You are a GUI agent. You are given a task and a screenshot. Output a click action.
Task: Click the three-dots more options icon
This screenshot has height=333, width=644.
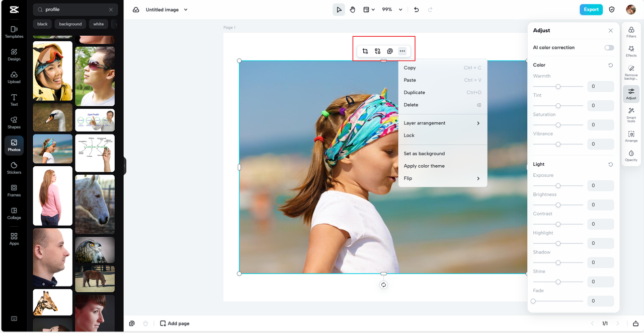click(x=402, y=51)
